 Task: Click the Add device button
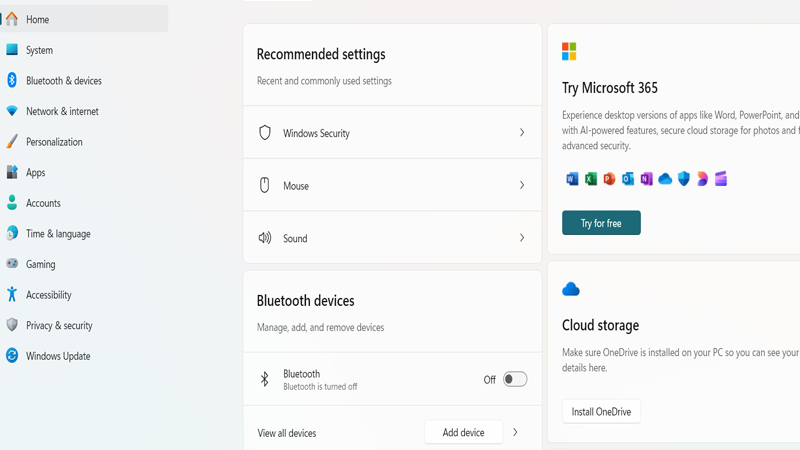click(x=463, y=432)
